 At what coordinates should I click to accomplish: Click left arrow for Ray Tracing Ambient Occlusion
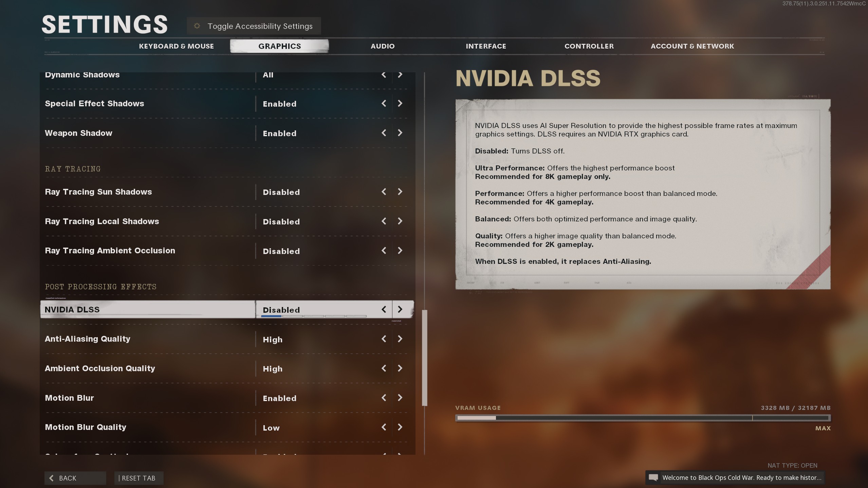point(384,251)
